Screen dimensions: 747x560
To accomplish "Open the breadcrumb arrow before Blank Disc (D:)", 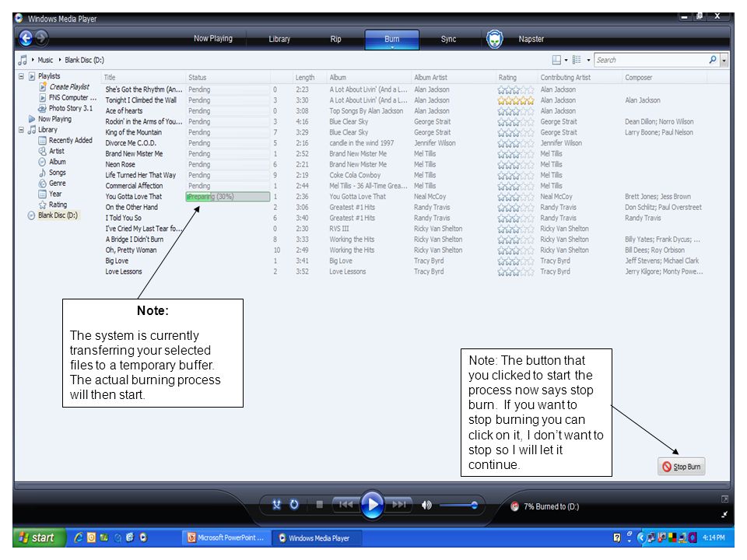I will [60, 60].
